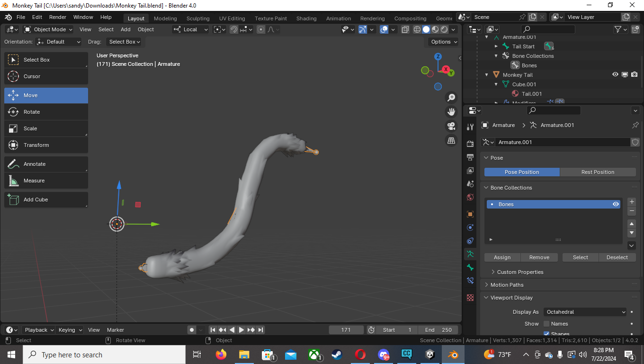
Task: Hide the Bones collection with eye icon
Action: point(616,204)
